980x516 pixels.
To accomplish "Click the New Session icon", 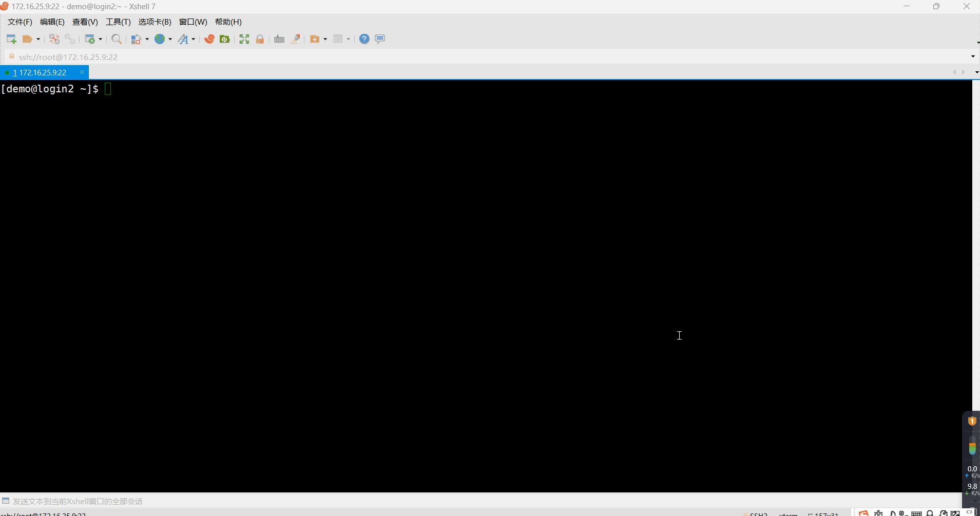I will click(x=11, y=39).
